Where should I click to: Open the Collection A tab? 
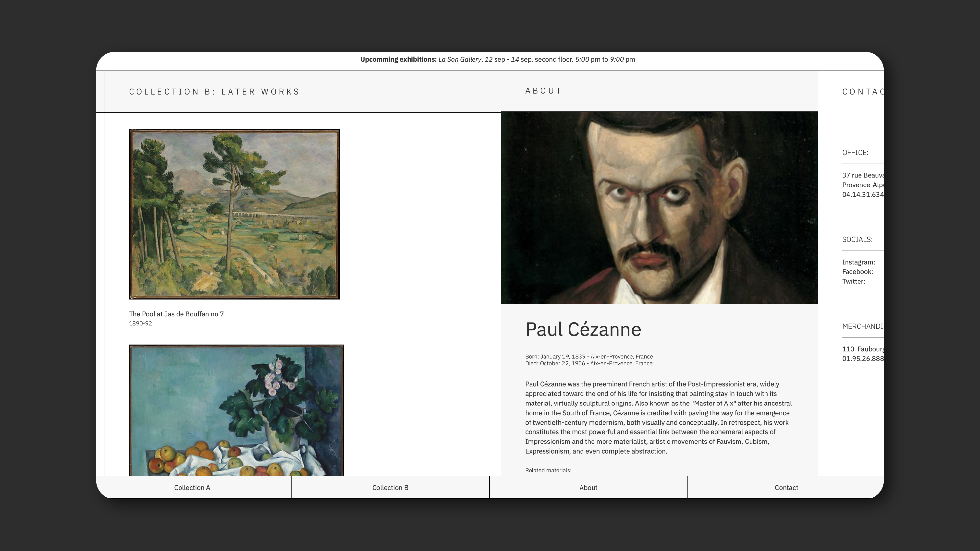(192, 488)
